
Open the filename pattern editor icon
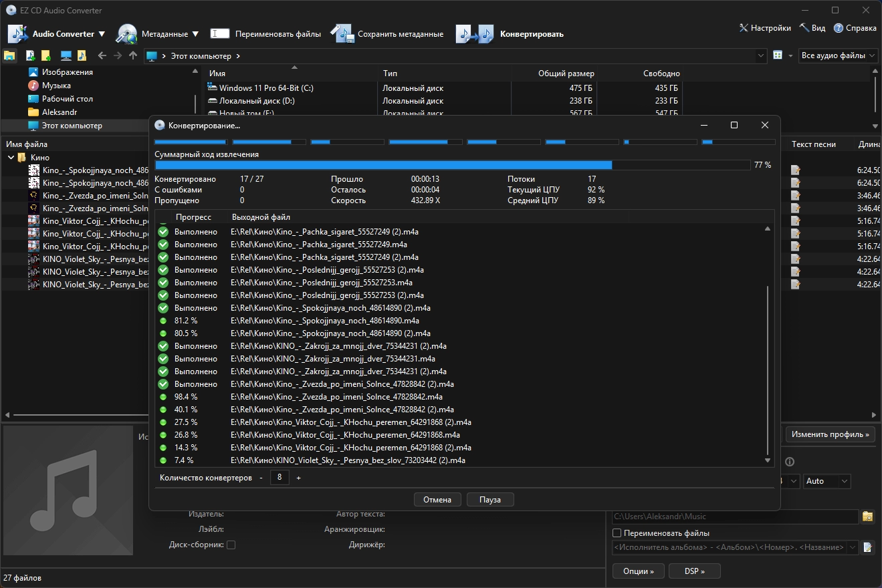click(867, 547)
